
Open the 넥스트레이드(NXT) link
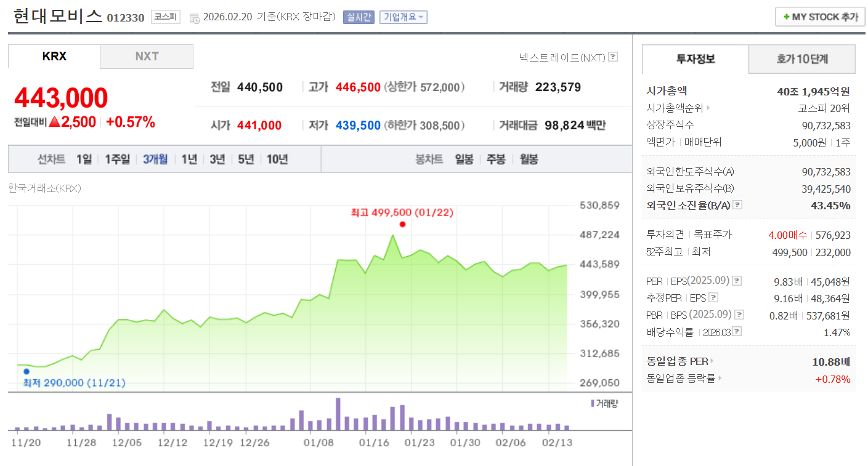[562, 57]
